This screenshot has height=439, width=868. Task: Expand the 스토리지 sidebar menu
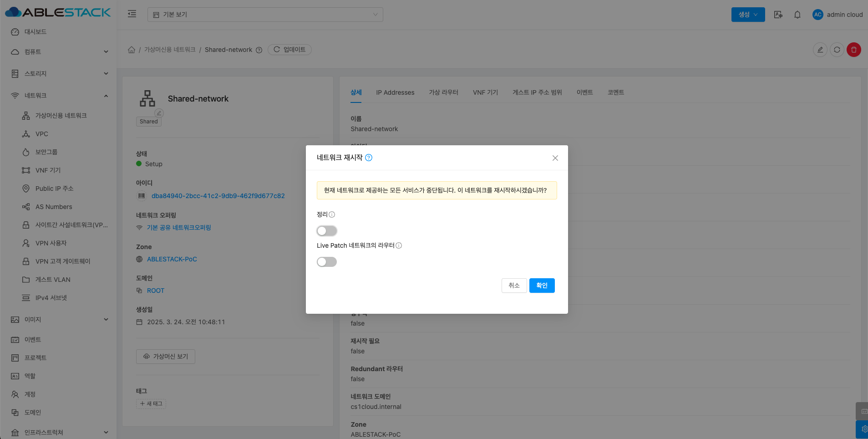pyautogui.click(x=59, y=74)
